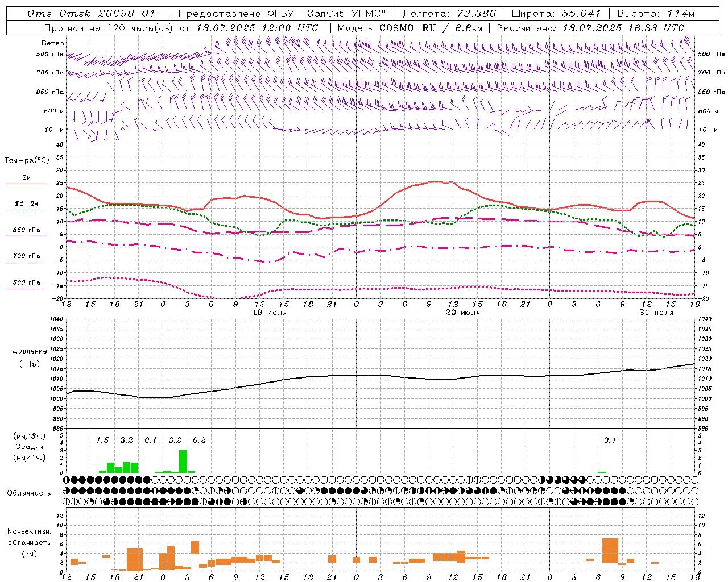Click the 500 м wind level label on left

(54, 111)
